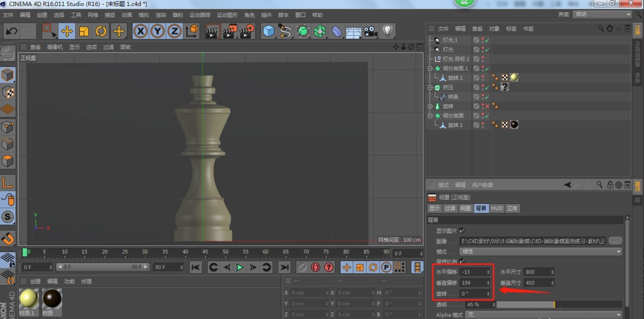Go to the end of animation
The width and height of the screenshot is (644, 319).
coord(284,267)
